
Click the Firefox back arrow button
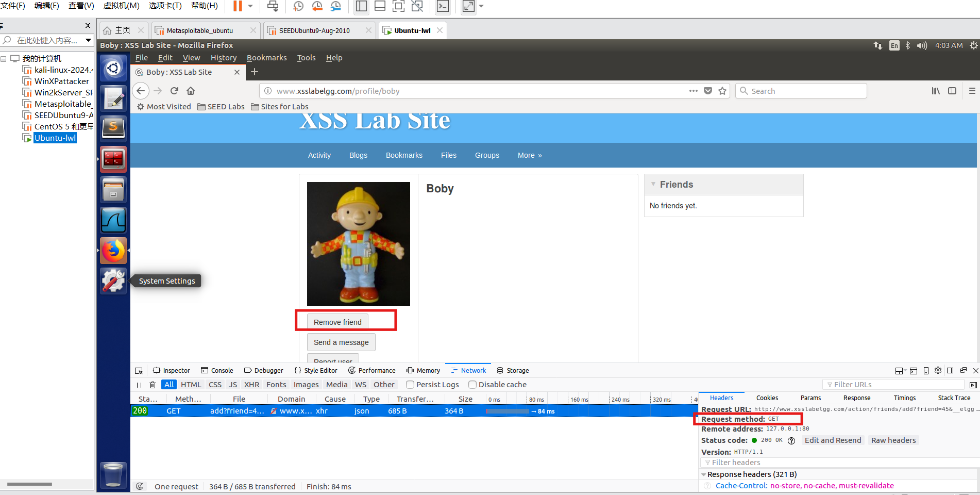141,91
